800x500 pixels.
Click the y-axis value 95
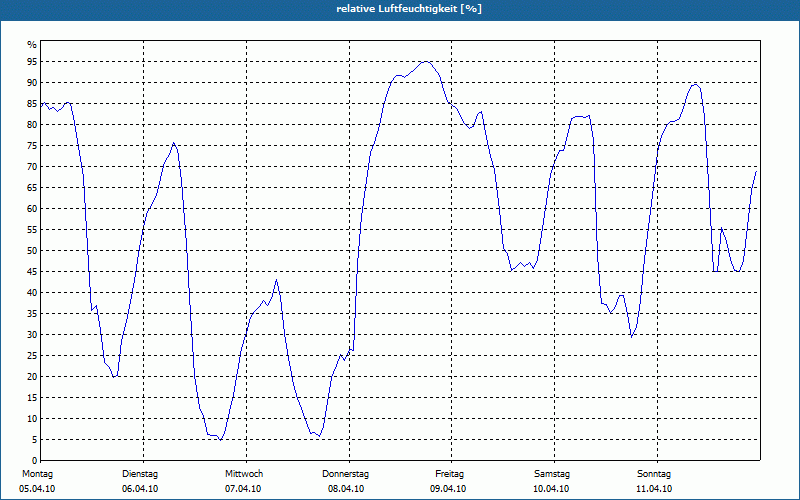coord(32,62)
